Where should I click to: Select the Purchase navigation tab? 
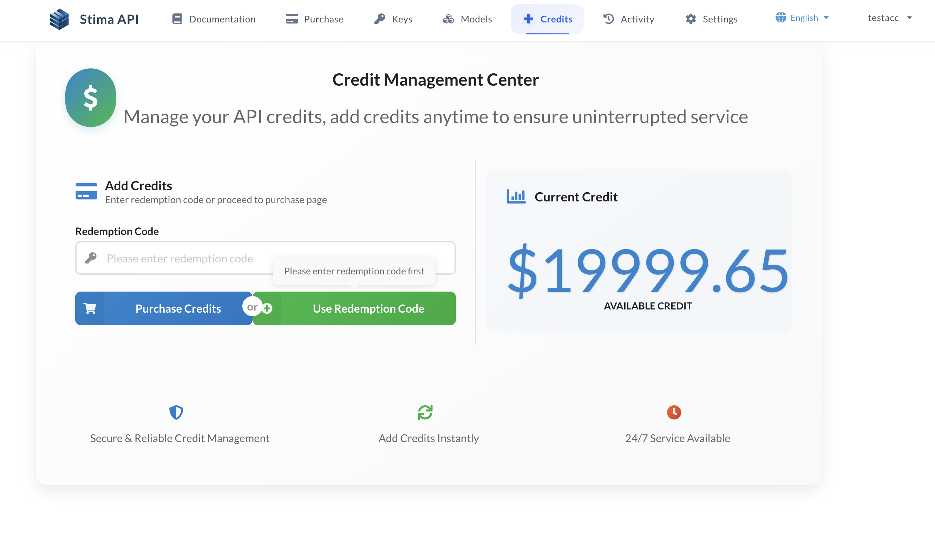click(x=315, y=19)
